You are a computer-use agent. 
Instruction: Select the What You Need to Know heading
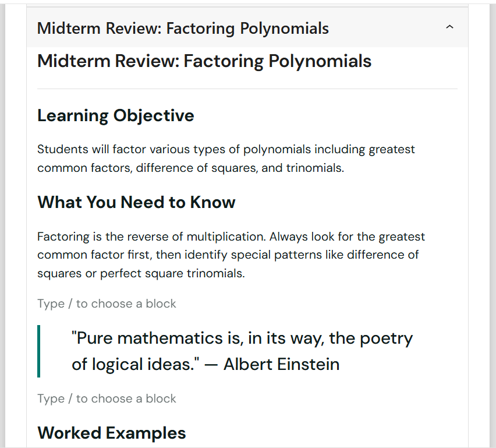(136, 202)
